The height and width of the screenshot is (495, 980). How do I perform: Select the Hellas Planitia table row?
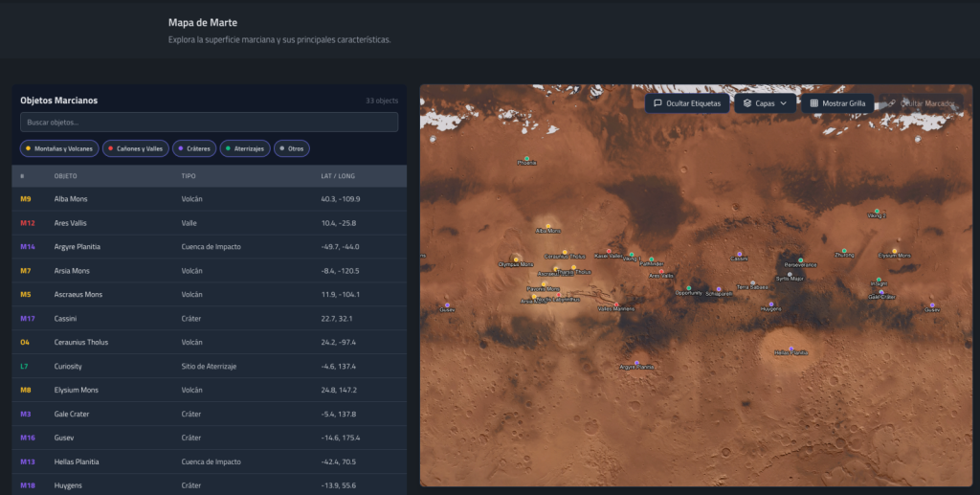point(209,461)
